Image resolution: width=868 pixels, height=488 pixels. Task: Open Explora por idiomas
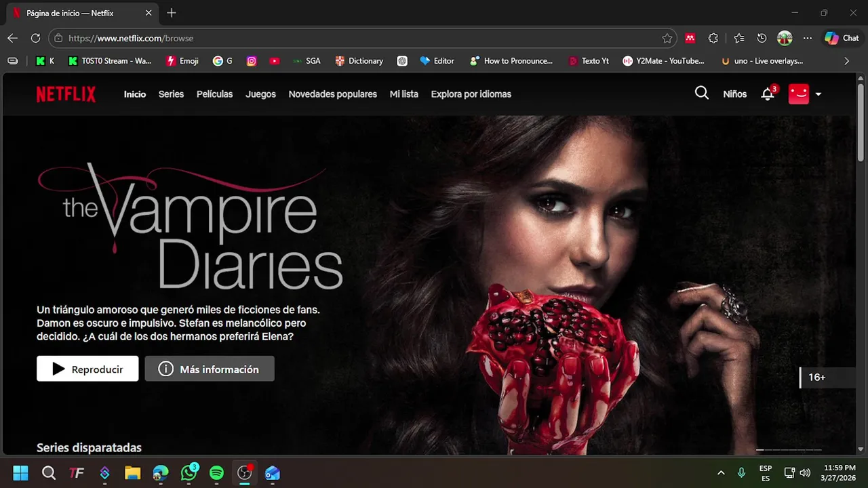point(471,94)
